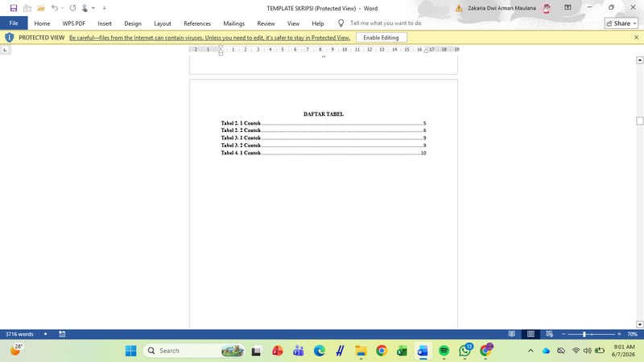Click the taskbar Search box
The image size is (644, 362).
194,351
